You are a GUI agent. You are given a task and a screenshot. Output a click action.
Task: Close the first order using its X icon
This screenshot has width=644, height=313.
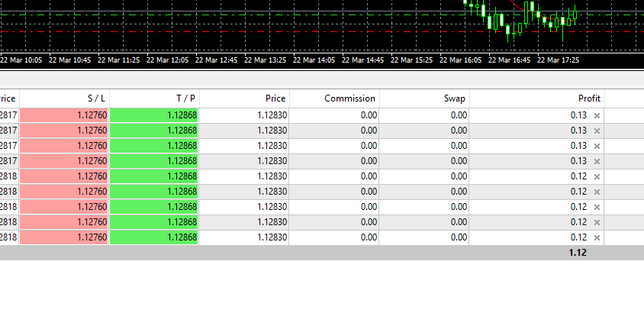pos(597,115)
